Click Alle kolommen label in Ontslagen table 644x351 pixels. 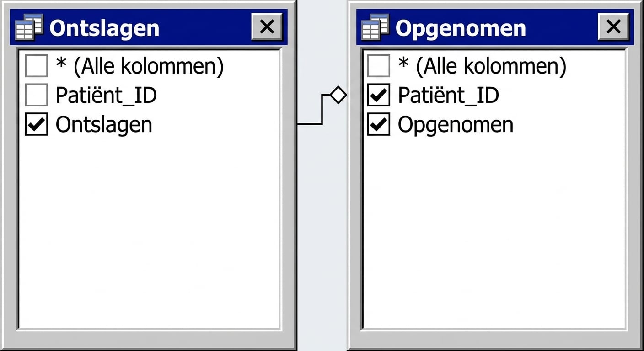point(140,66)
